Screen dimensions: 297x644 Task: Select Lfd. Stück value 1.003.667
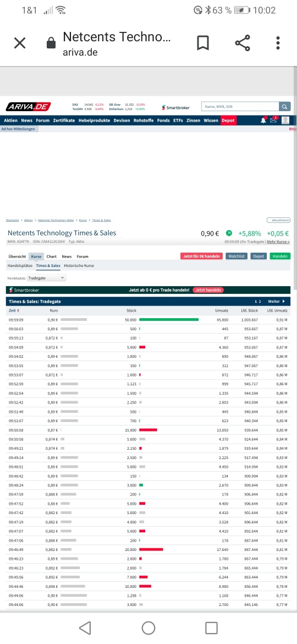(x=249, y=320)
